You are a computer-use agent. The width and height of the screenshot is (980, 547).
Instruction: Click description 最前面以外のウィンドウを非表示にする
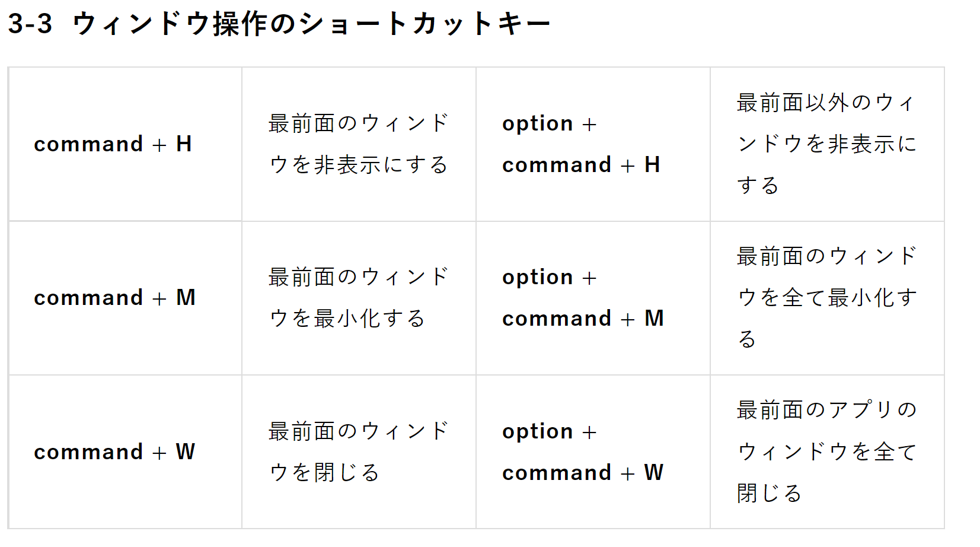(x=826, y=144)
